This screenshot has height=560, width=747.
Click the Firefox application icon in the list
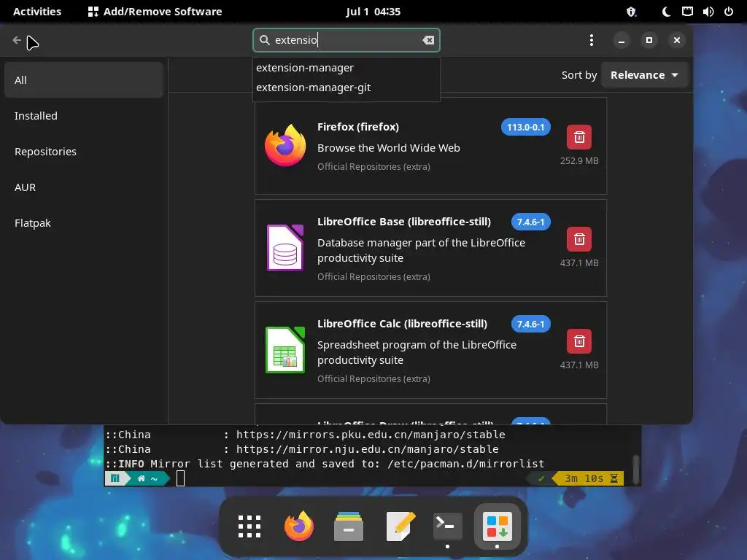click(285, 145)
